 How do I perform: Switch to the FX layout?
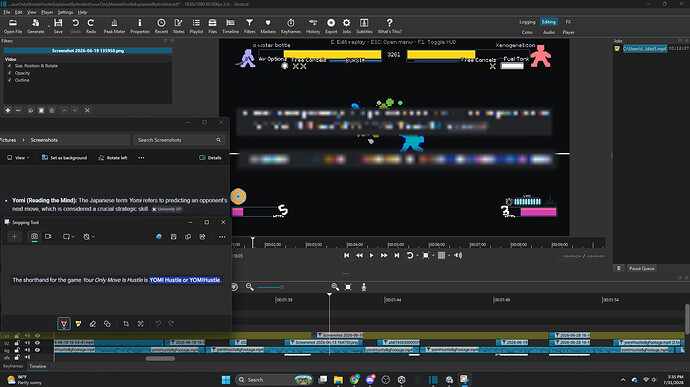coord(568,22)
